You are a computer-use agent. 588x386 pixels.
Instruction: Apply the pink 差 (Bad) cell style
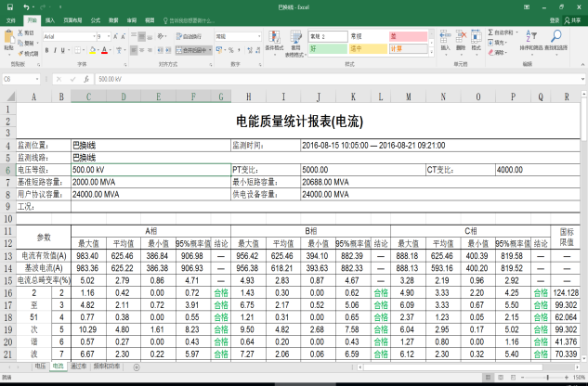click(408, 36)
